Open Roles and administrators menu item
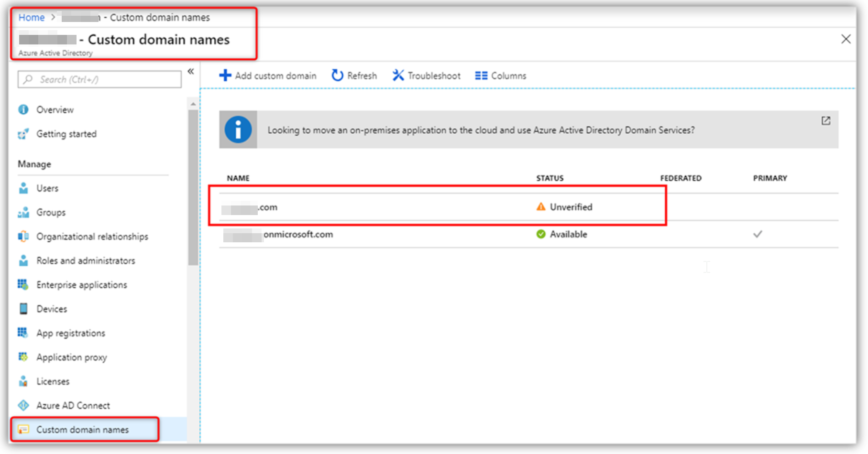 tap(86, 260)
